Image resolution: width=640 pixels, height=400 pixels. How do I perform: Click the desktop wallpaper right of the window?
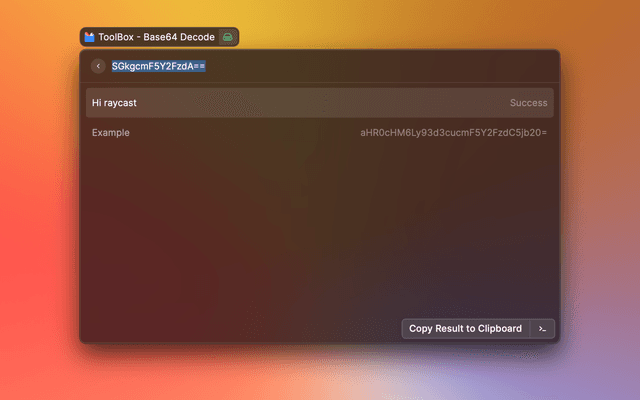coord(600,200)
